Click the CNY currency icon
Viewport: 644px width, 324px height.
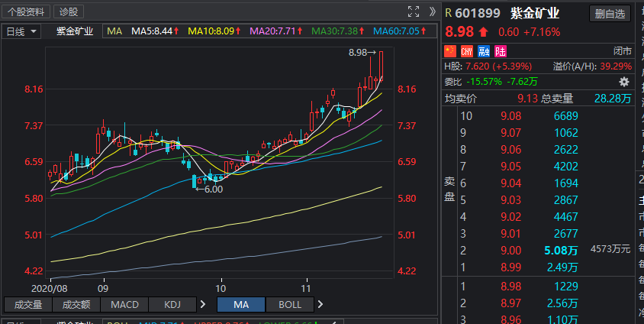click(x=467, y=51)
